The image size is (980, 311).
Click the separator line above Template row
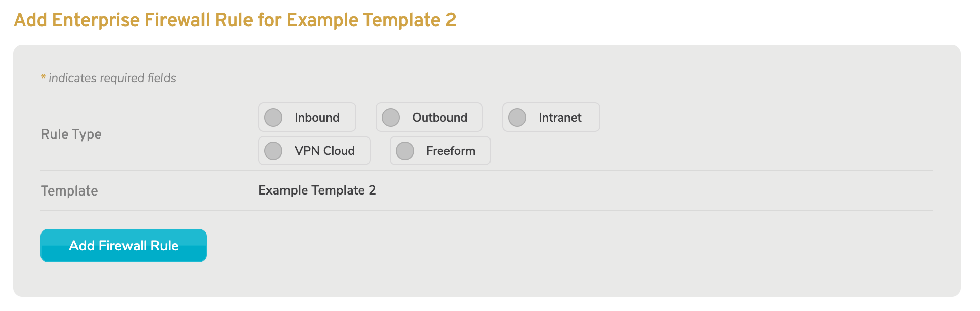[486, 171]
